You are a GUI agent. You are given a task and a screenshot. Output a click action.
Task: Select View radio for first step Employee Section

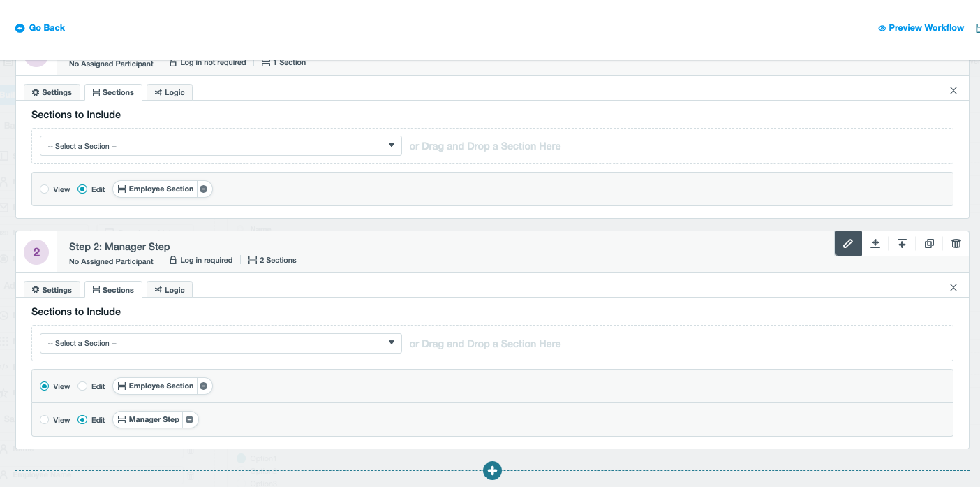click(45, 189)
